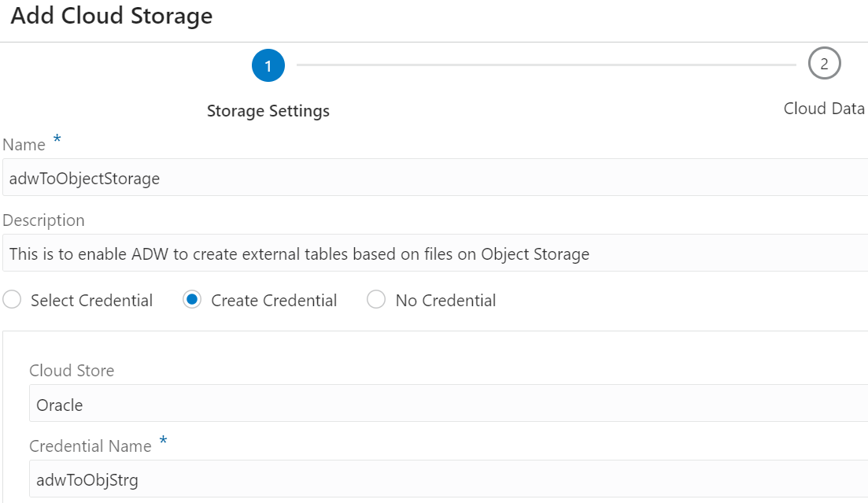868x503 pixels.
Task: Click the credential settings panel's top border
Action: 434,331
